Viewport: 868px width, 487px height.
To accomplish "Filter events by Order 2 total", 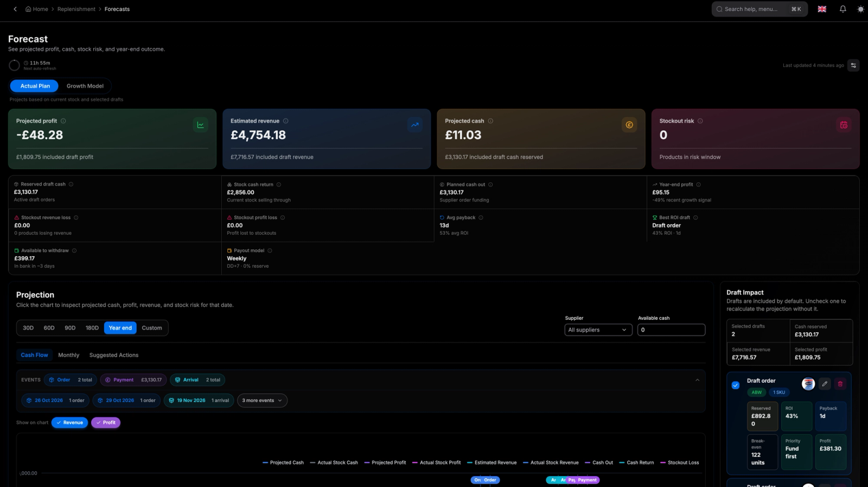I will coord(71,380).
